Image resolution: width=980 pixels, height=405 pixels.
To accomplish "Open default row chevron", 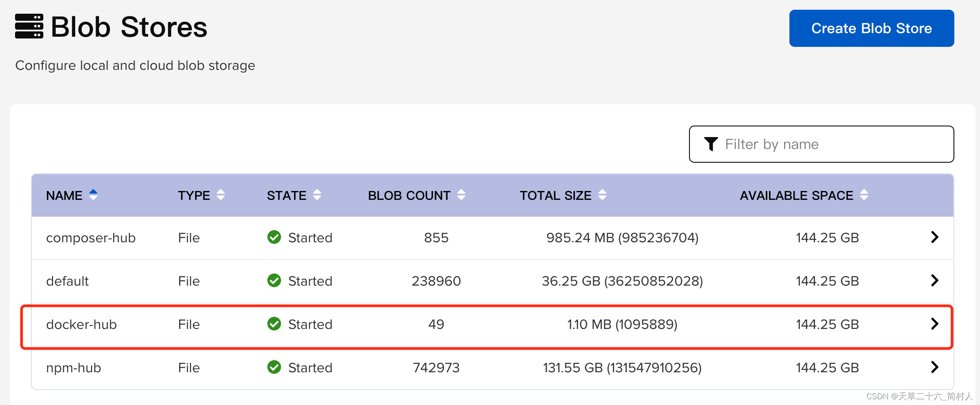I will 934,281.
